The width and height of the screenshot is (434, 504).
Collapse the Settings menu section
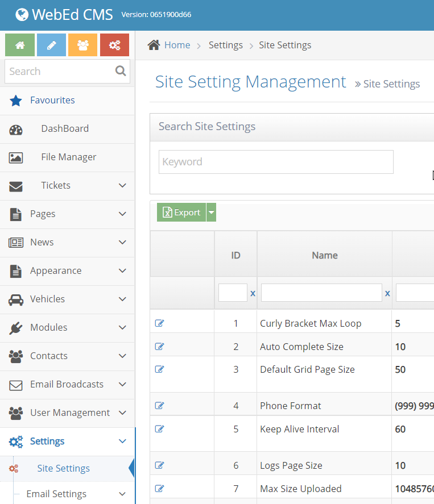point(122,441)
